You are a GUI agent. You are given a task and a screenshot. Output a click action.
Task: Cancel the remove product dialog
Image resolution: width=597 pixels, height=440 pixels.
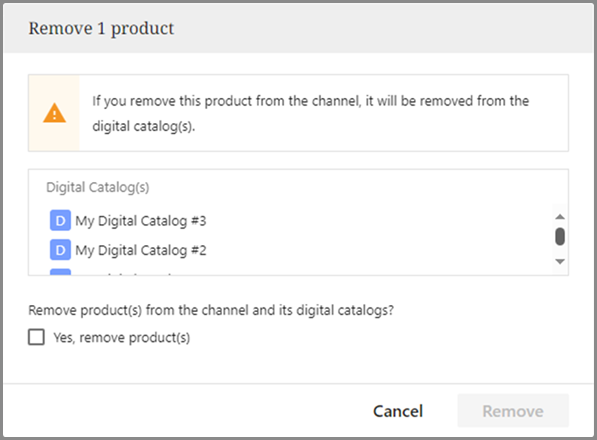coord(398,411)
